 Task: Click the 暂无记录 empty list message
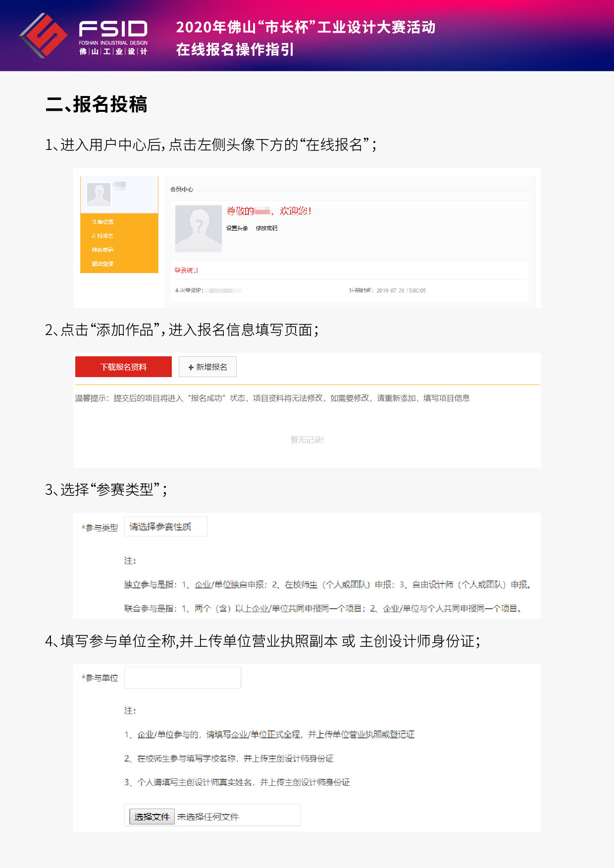pos(307,439)
